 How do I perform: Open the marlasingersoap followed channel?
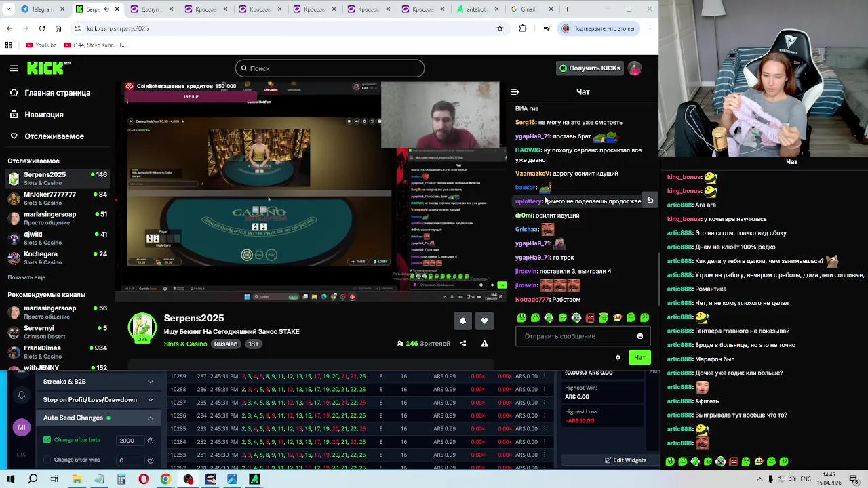(58, 218)
